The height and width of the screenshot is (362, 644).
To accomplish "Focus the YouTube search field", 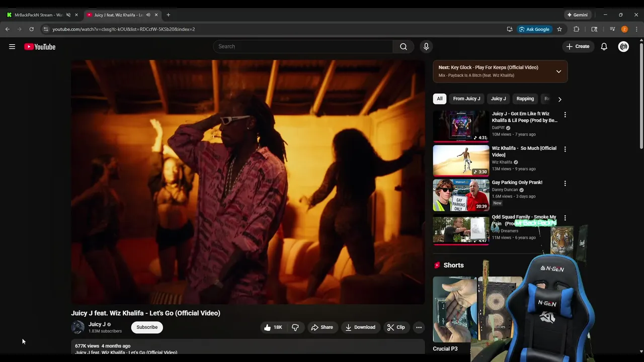I will (x=303, y=46).
